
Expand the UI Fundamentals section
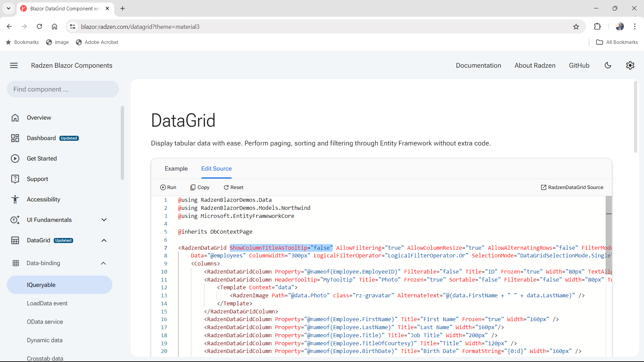tap(104, 220)
